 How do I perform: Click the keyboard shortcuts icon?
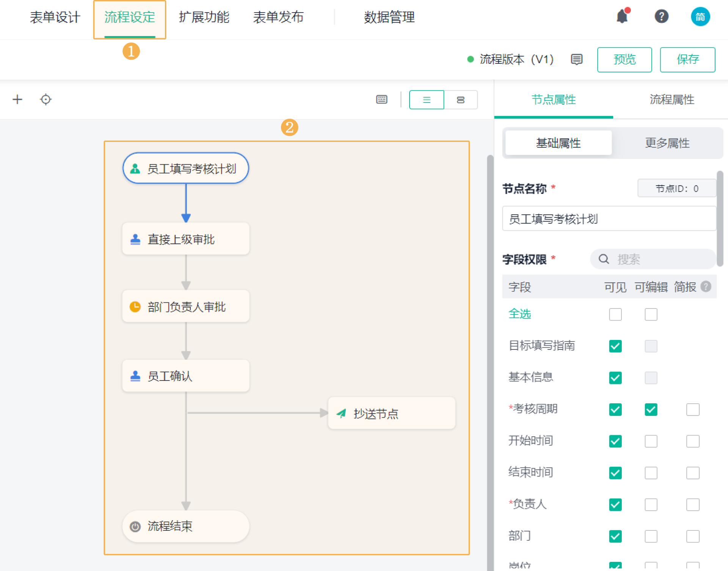point(381,99)
